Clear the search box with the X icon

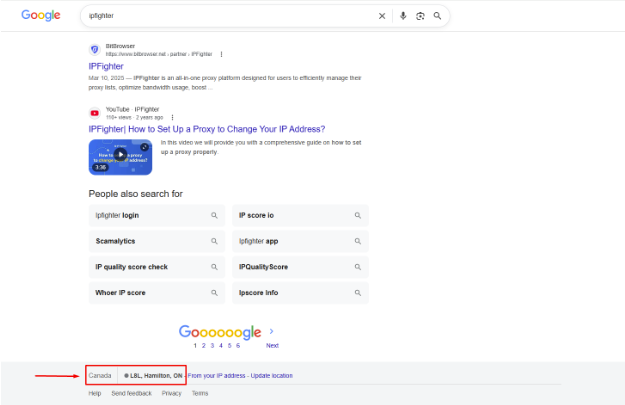[382, 16]
